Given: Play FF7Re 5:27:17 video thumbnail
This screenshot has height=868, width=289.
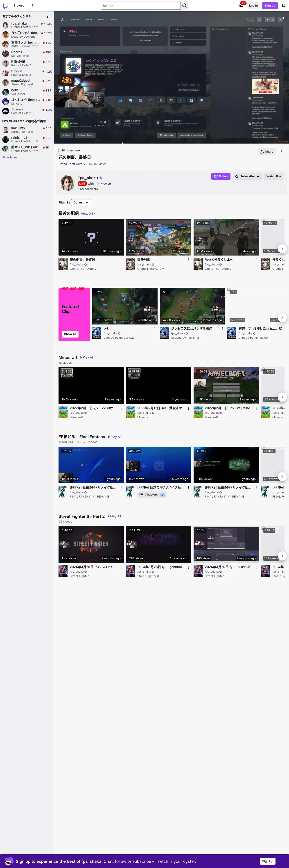Looking at the screenshot, I should tap(91, 465).
